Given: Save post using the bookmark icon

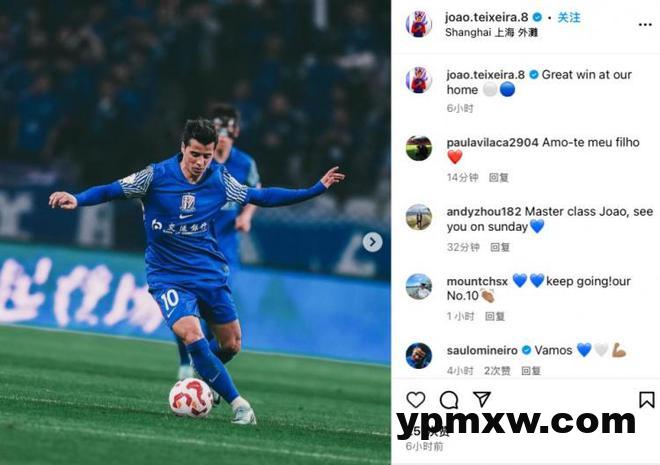Looking at the screenshot, I should [x=646, y=400].
